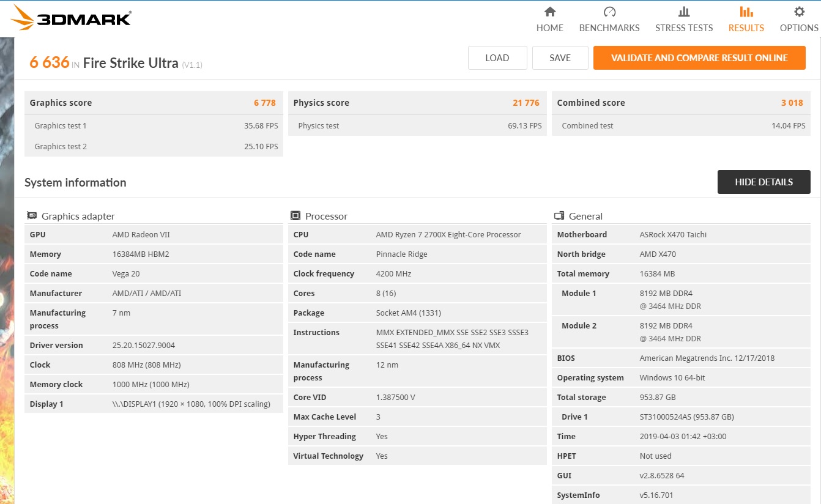Click the Display 1 resolution value
Viewport: 821px width, 504px height.
click(191, 404)
